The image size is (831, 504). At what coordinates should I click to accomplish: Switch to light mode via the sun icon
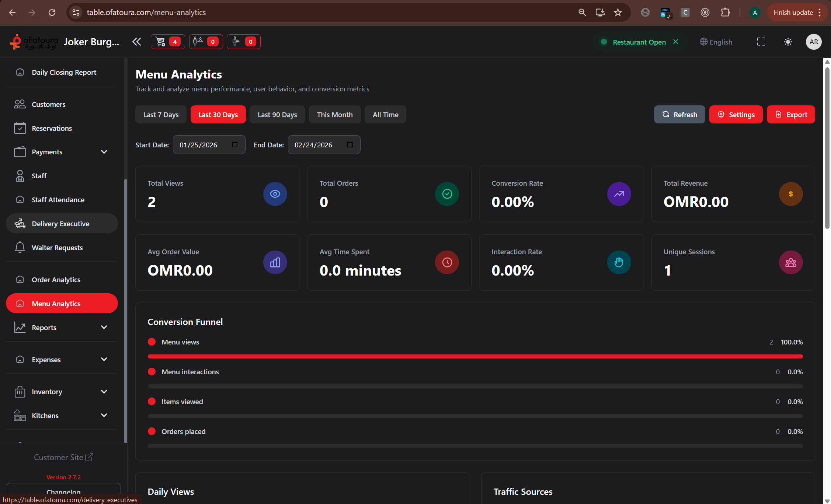point(788,42)
